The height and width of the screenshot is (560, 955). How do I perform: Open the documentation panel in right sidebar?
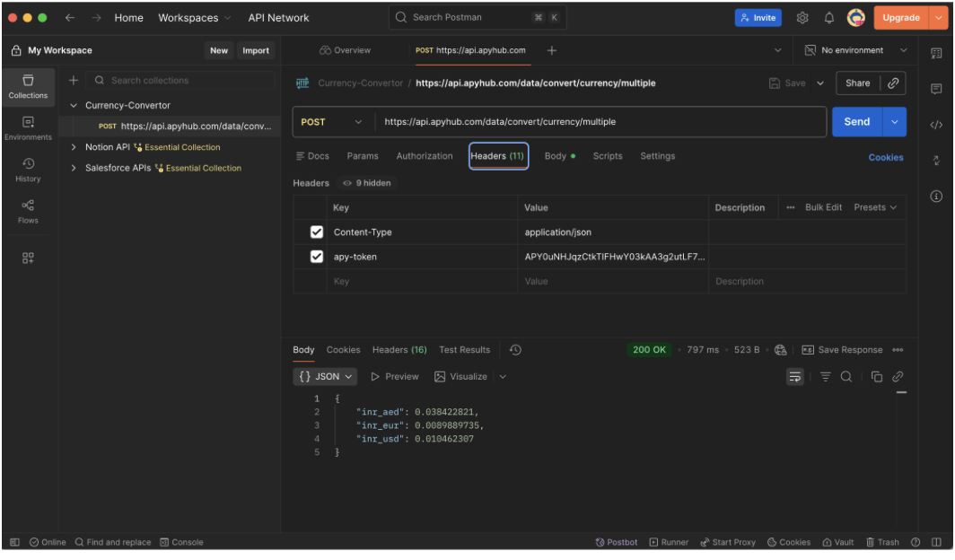coord(936,54)
